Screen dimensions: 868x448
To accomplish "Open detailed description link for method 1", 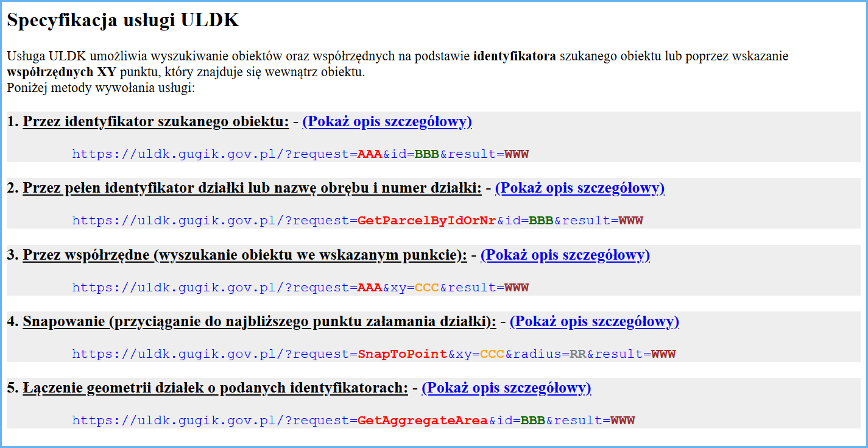I will [x=387, y=121].
